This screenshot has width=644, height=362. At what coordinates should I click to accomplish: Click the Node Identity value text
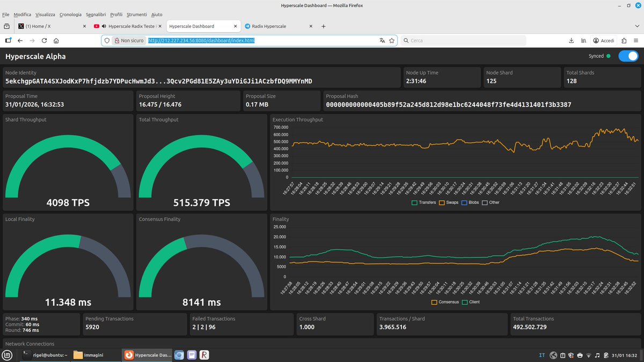[158, 82]
